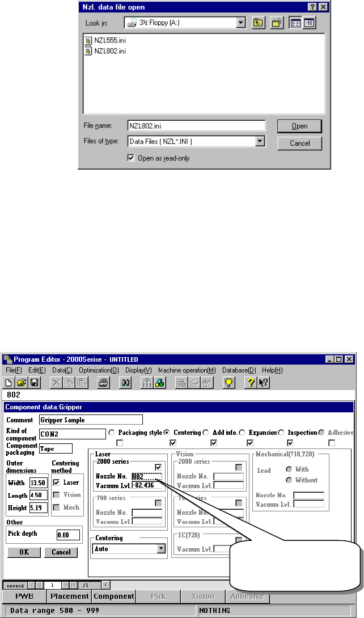Go to next record arrow button
Viewport: 364px width, 618px height.
[65, 585]
